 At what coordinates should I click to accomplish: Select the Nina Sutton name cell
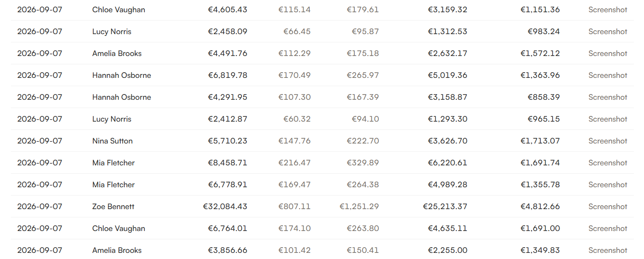(112, 141)
